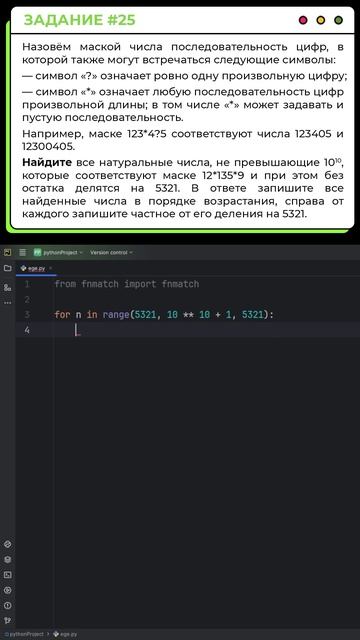The image size is (360, 640).
Task: Open the Project folder tool window
Action: (x=7, y=268)
